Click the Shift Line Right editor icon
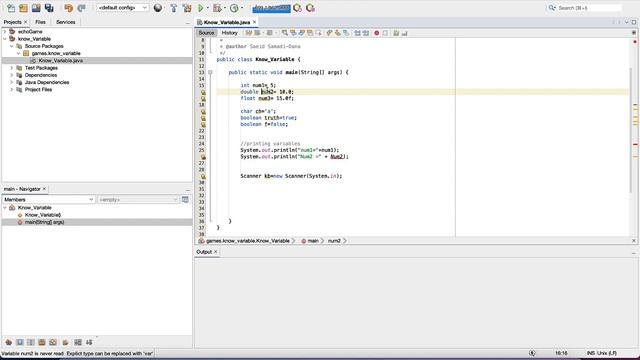 click(366, 33)
